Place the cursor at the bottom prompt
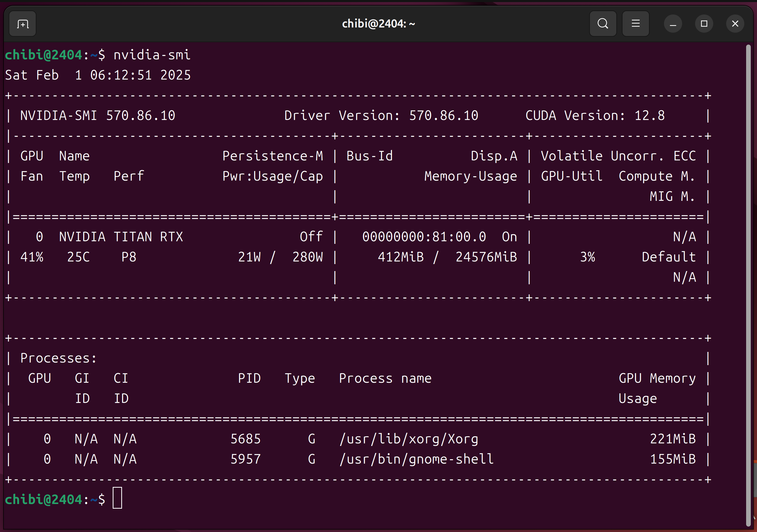This screenshot has height=532, width=757. (117, 498)
